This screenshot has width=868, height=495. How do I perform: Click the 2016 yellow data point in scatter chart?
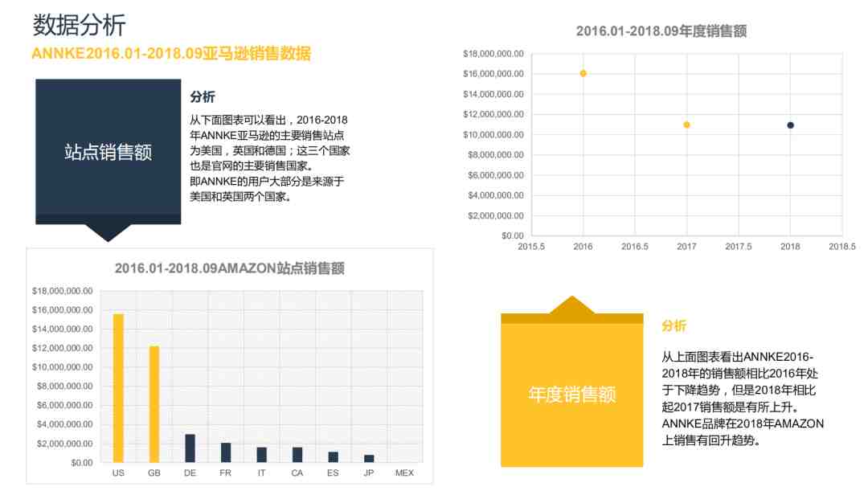pyautogui.click(x=583, y=73)
